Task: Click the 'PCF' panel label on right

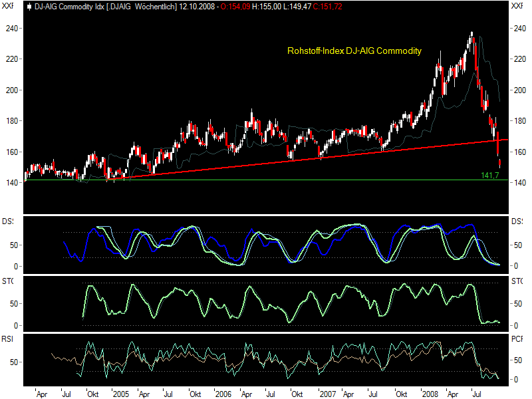Action: [x=517, y=339]
